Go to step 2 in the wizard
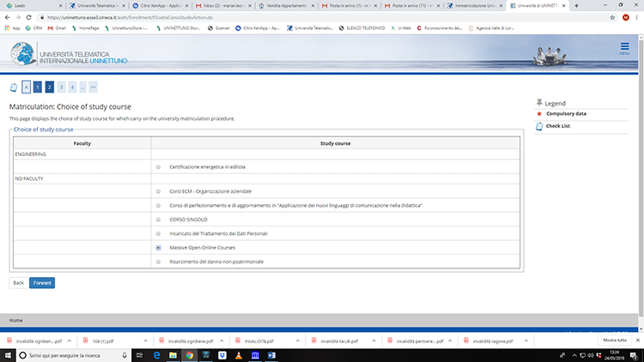 50,87
